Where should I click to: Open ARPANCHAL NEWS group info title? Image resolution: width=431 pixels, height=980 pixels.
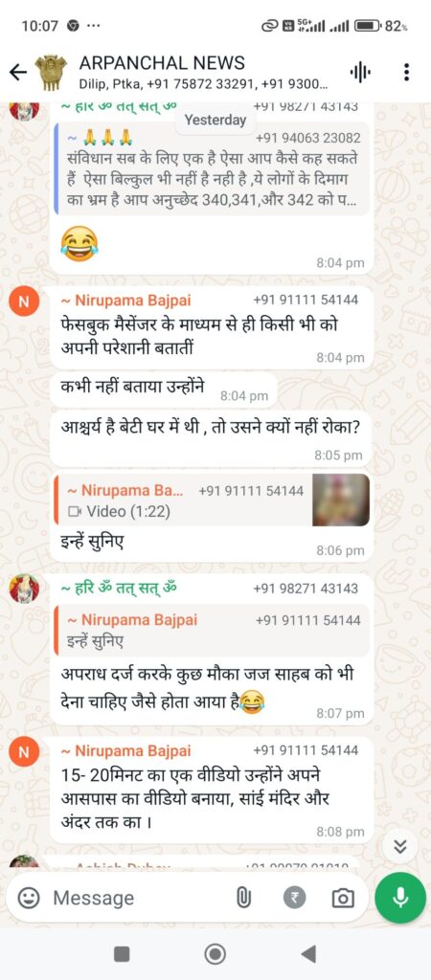[x=162, y=62]
